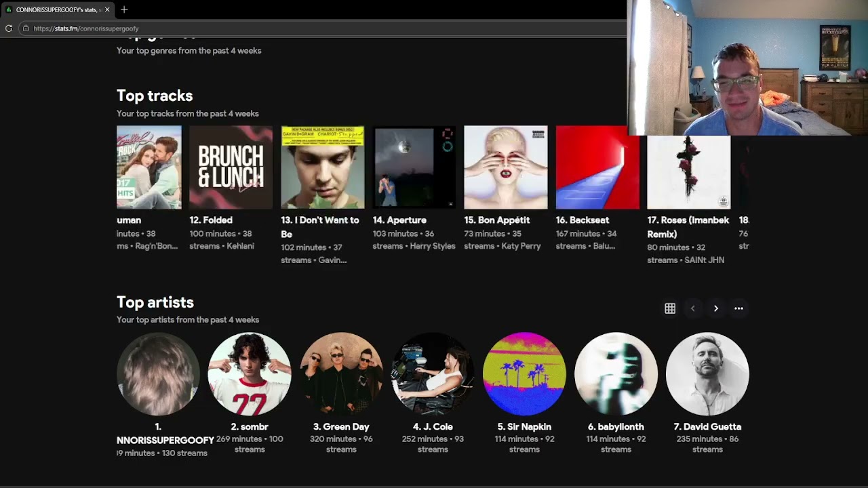This screenshot has width=868, height=488.
Task: Open artist name 2. sombr
Action: coord(250,427)
